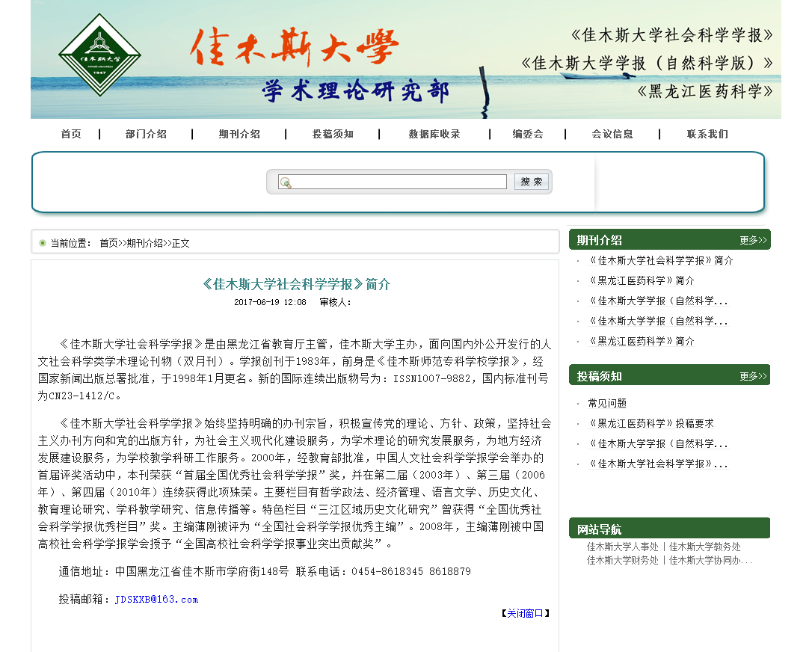Click the 学术理论研究部 banner heading
Screen dimensions: 812x652
356,92
